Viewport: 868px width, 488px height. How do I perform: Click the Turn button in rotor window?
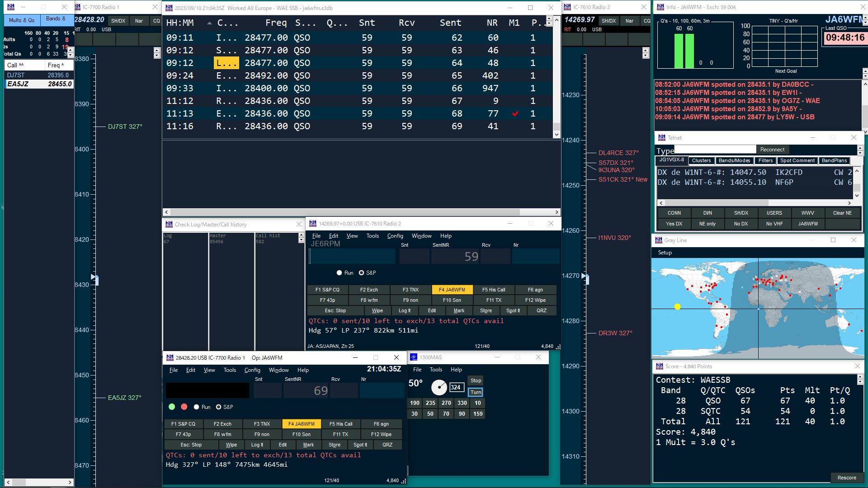476,392
